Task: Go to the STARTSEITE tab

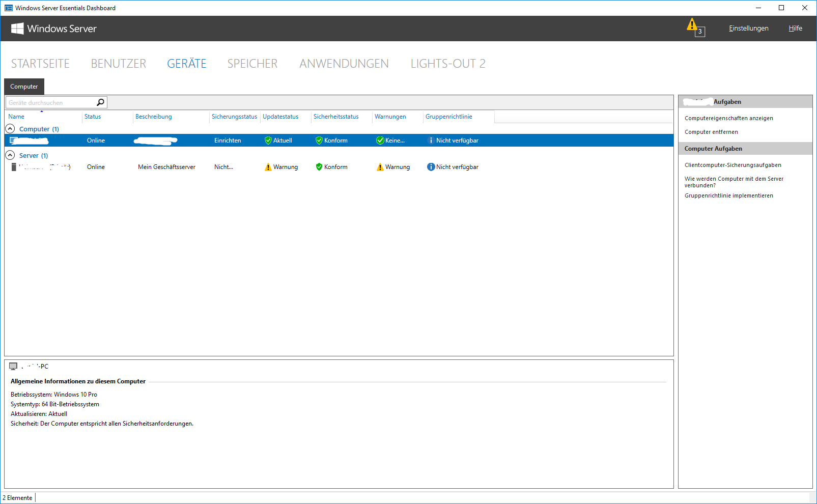Action: coord(40,64)
